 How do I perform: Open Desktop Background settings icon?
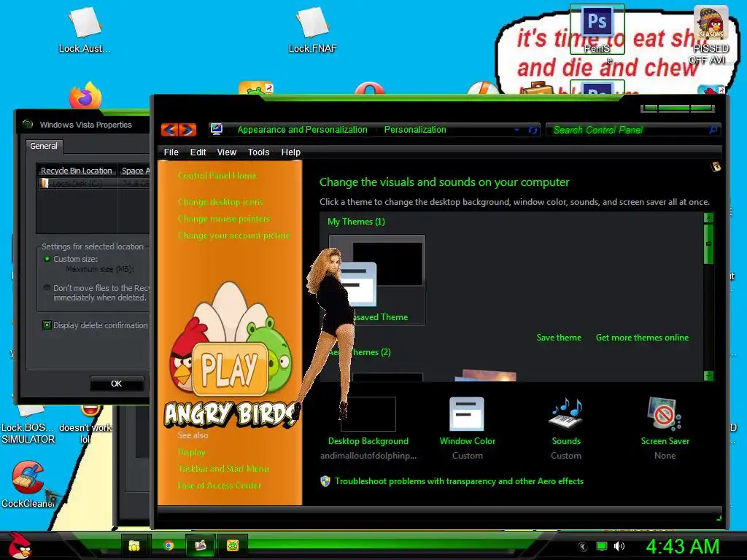tap(368, 414)
